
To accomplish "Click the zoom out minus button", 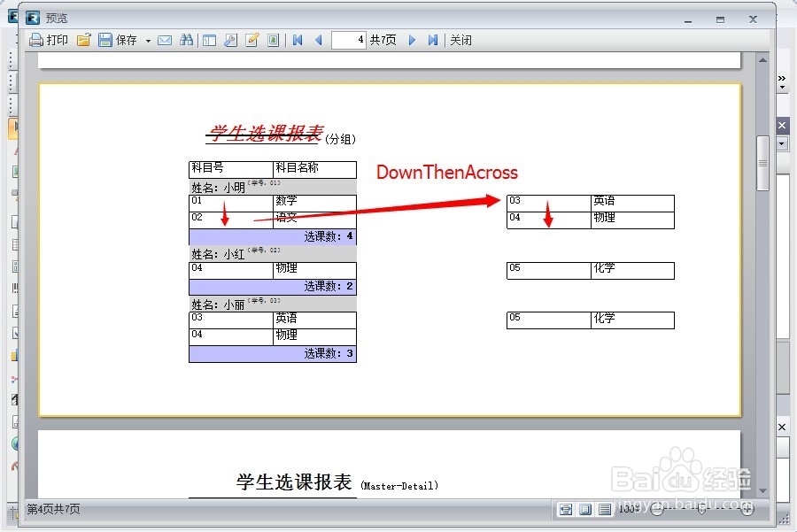I will coord(657,509).
